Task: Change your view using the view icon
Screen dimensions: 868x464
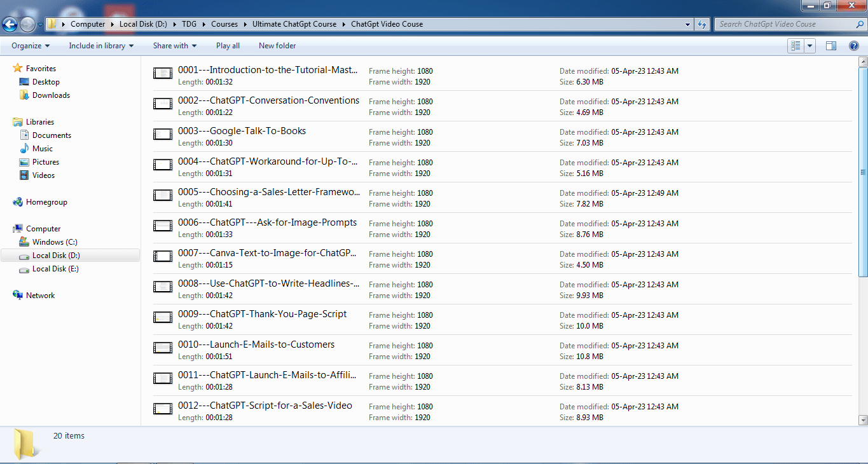Action: coord(796,46)
